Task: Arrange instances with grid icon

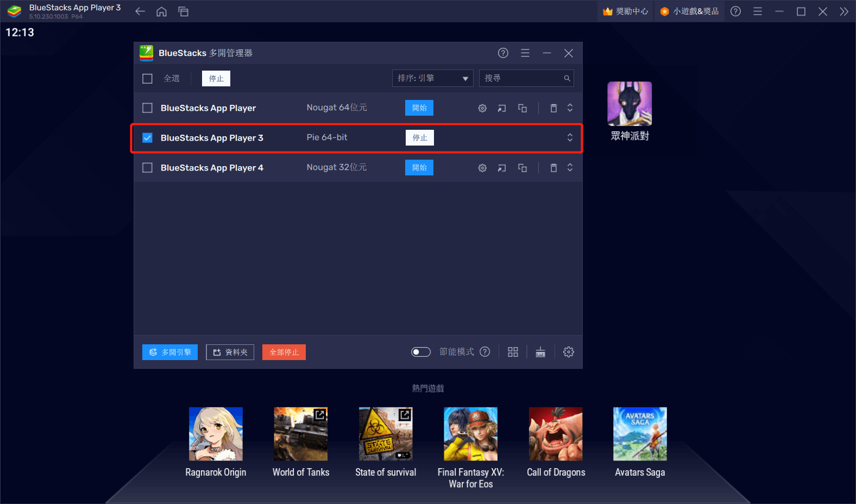Action: click(x=513, y=352)
